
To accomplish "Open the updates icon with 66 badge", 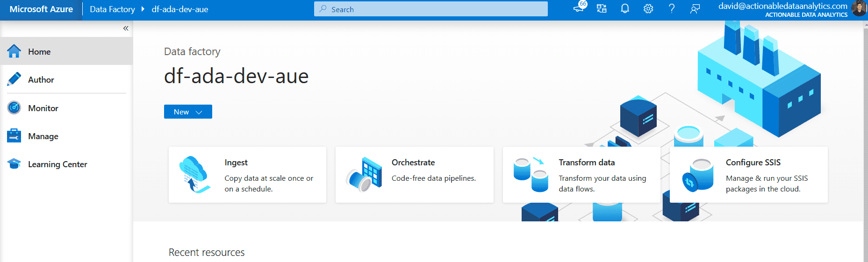I will [580, 7].
